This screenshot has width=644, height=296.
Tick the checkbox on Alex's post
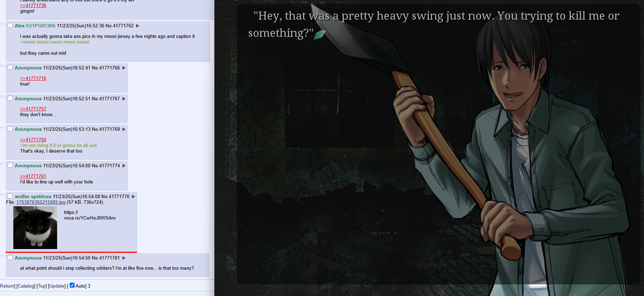coord(10,25)
